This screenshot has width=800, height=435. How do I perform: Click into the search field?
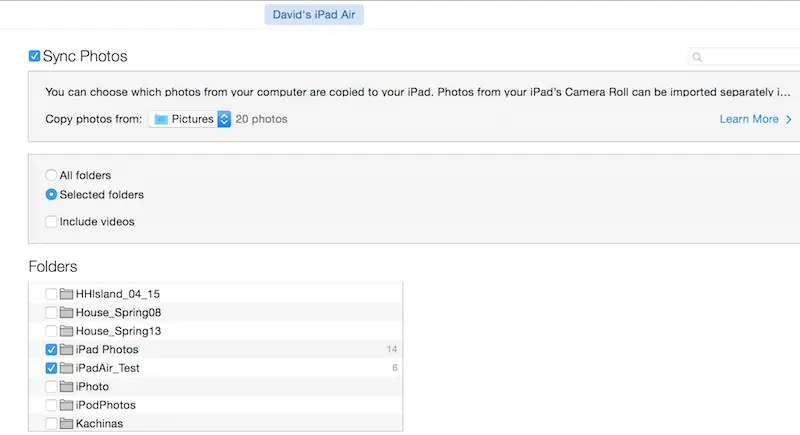point(750,58)
